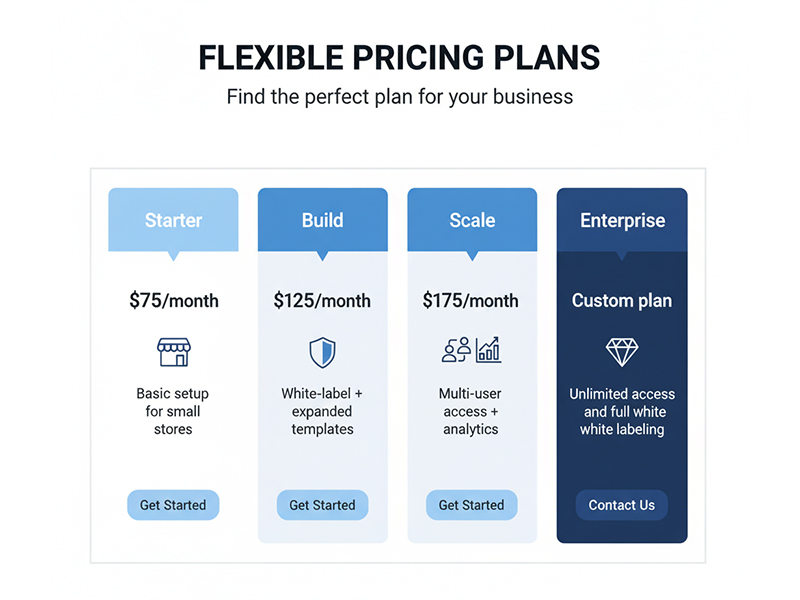Image resolution: width=800 pixels, height=600 pixels.
Task: Select the Scale plan header
Action: 472,220
